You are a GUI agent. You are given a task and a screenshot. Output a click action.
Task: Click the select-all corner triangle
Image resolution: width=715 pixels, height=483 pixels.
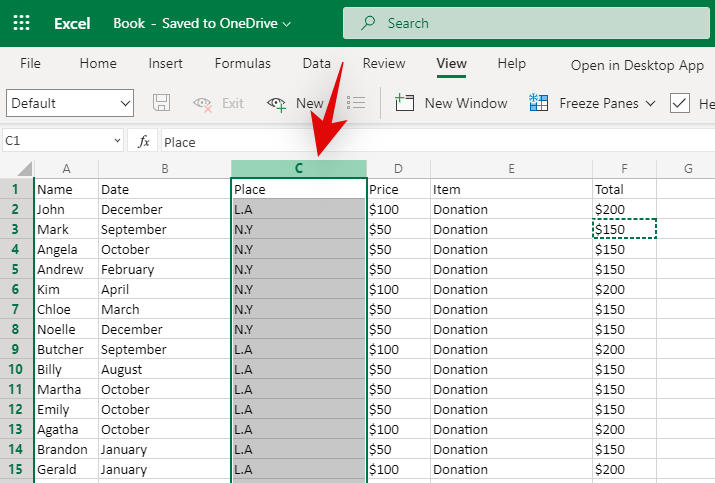tap(24, 169)
